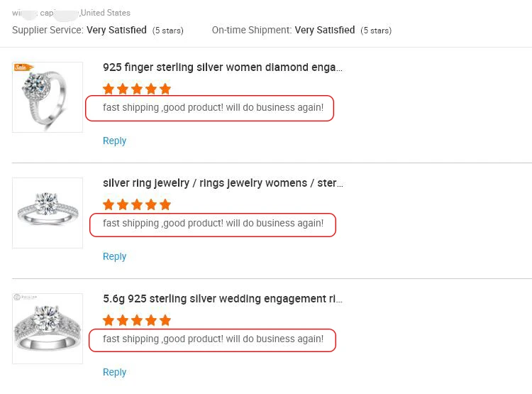Reply to the 925 finger sterling silver review
This screenshot has height=394, width=532.
[x=114, y=141]
